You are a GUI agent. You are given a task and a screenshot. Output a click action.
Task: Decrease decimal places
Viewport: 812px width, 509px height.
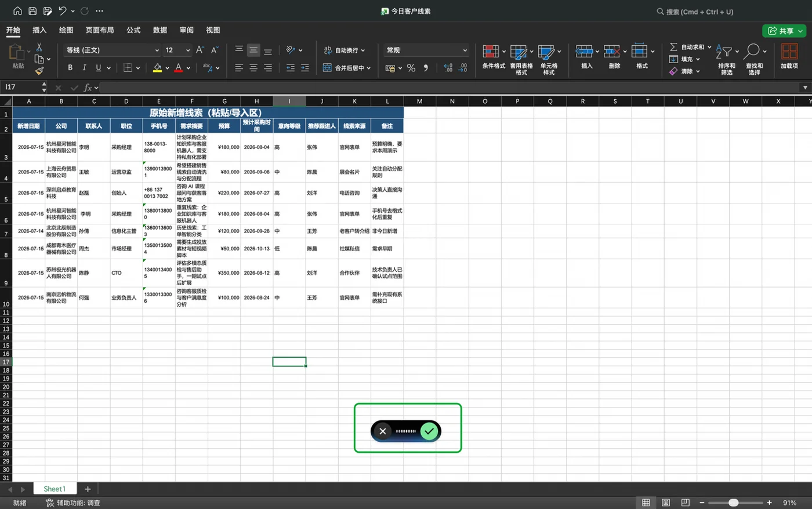pos(462,68)
